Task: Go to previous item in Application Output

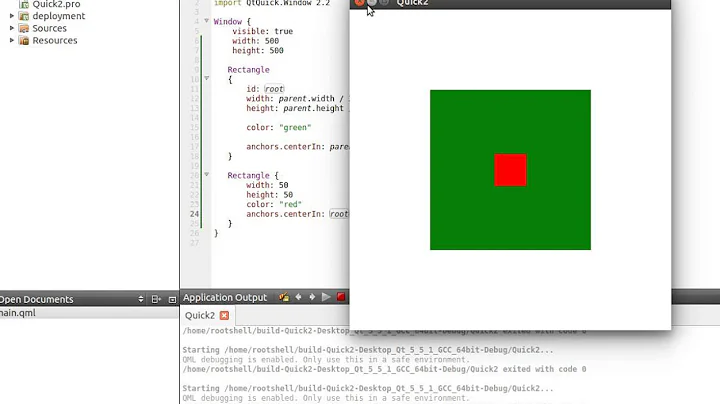Action: pos(298,297)
